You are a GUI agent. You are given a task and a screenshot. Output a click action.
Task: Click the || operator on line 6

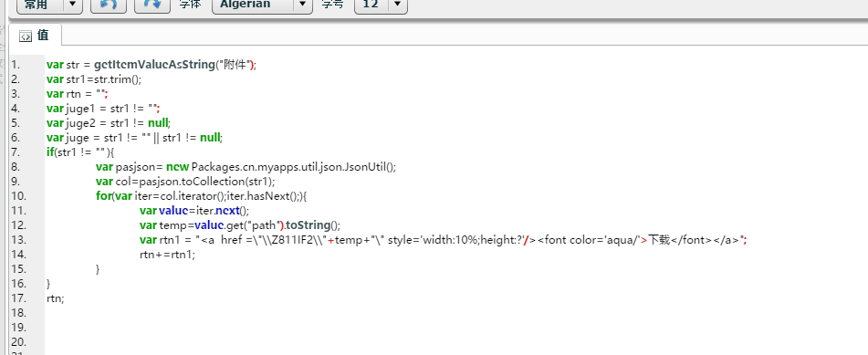coord(156,138)
